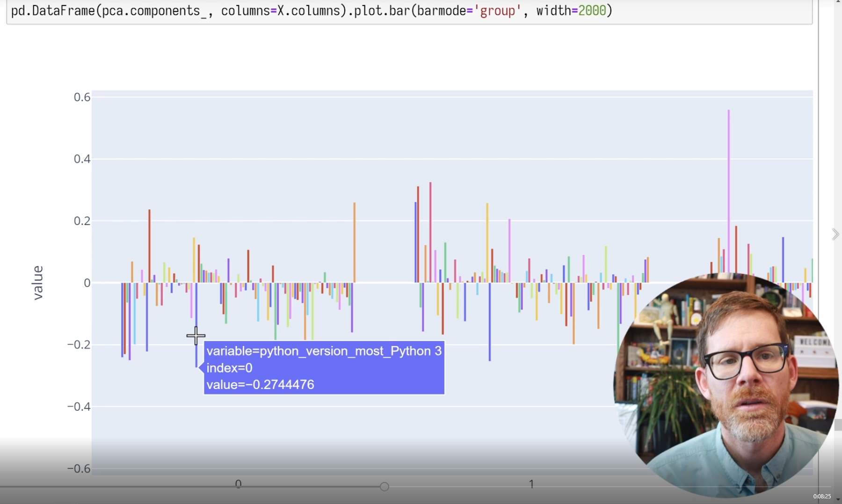Click the gray vertical scrollbar thumb
The width and height of the screenshot is (842, 504).
pyautogui.click(x=838, y=425)
